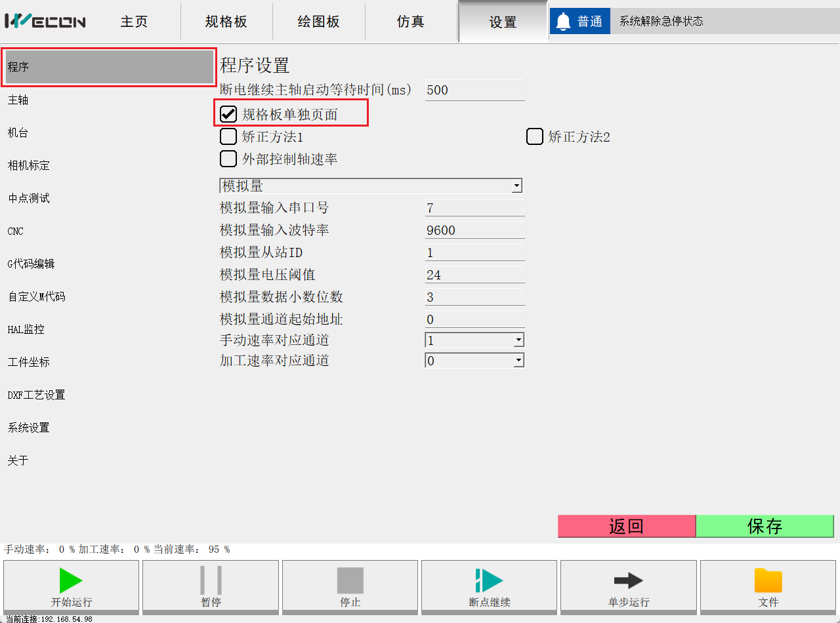Image resolution: width=840 pixels, height=623 pixels.
Task: Switch to the 仿真 tab
Action: 411,22
